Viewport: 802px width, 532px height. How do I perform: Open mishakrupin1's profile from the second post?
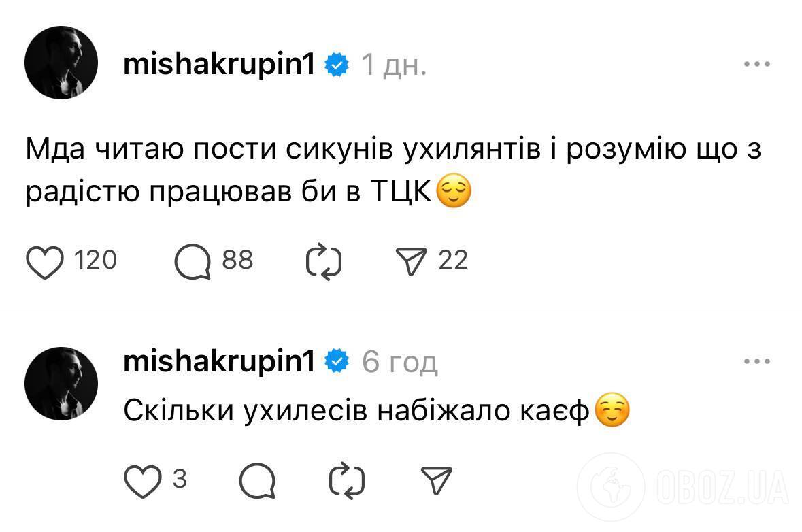218,363
